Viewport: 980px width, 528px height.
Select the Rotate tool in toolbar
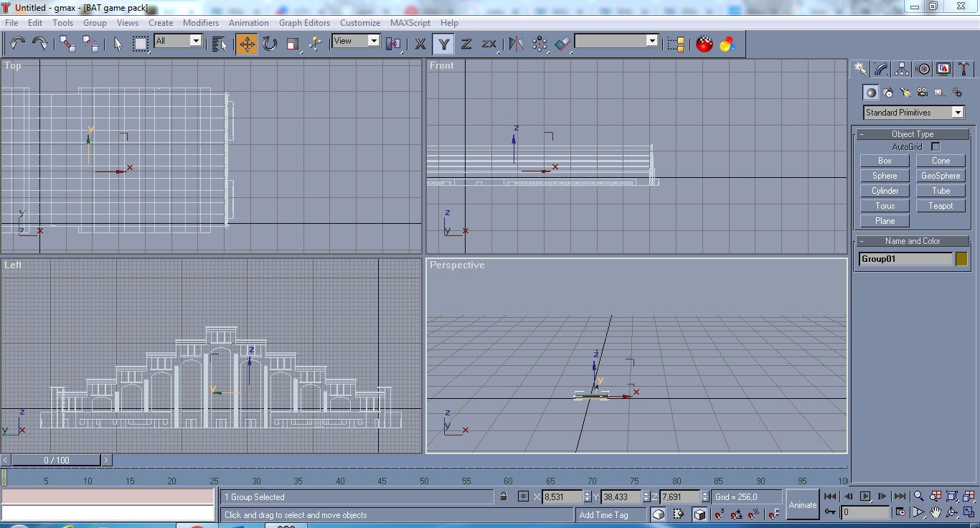(270, 44)
